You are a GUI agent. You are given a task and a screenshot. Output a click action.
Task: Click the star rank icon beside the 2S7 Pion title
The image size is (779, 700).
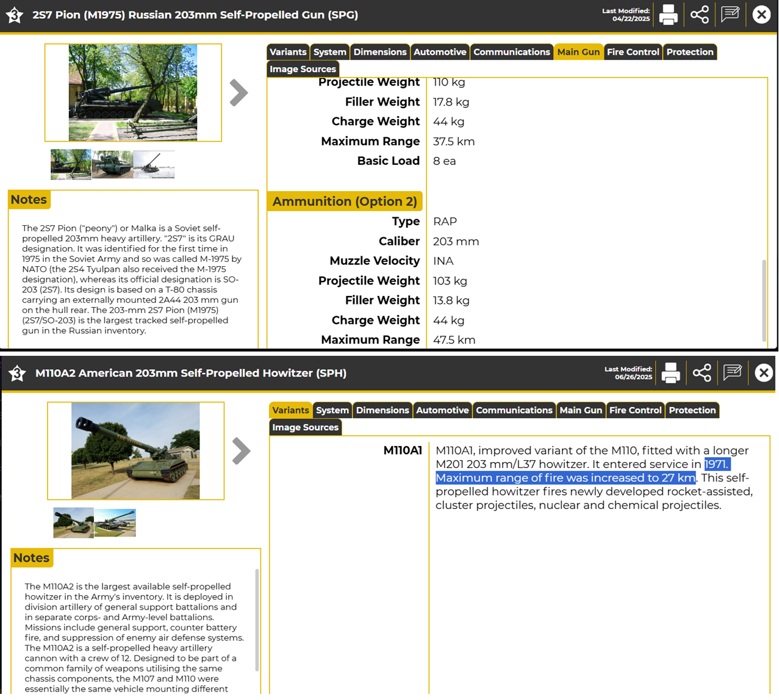15,15
